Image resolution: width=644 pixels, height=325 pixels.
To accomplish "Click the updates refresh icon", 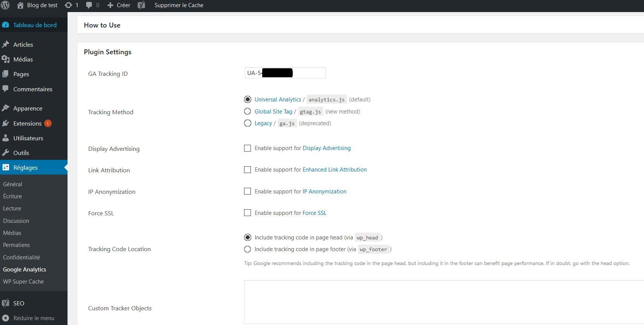I will coord(68,5).
